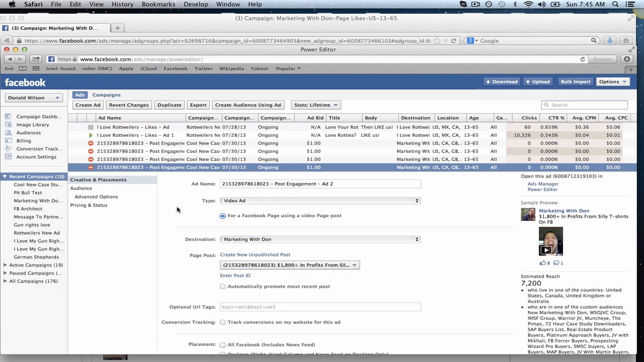Viewport: 644px width, 362px height.
Task: Play the video thumbnail in Sample Preview
Action: pos(551,241)
